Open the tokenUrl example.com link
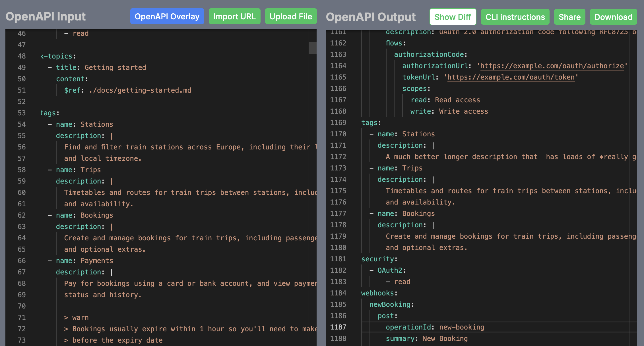The height and width of the screenshot is (346, 644). pyautogui.click(x=511, y=77)
